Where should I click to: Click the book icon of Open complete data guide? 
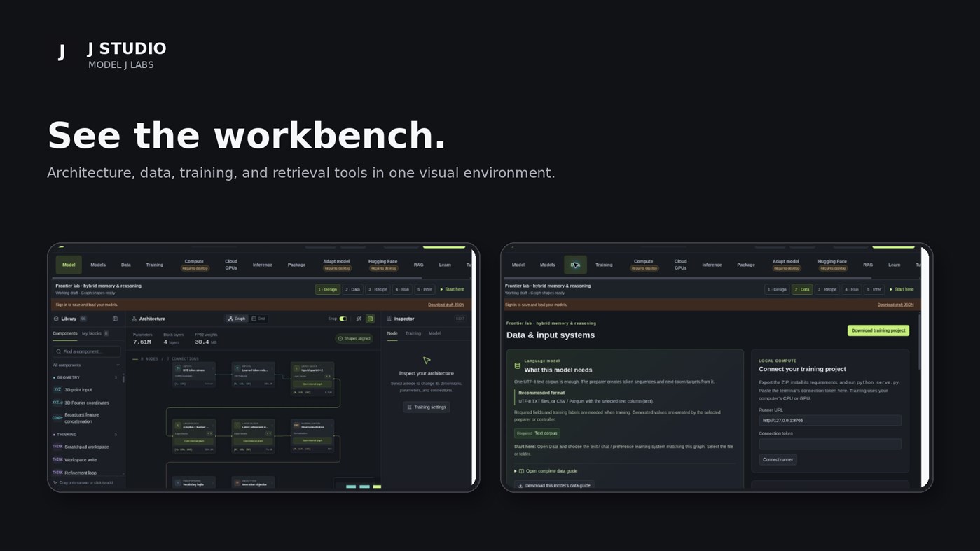click(x=521, y=471)
